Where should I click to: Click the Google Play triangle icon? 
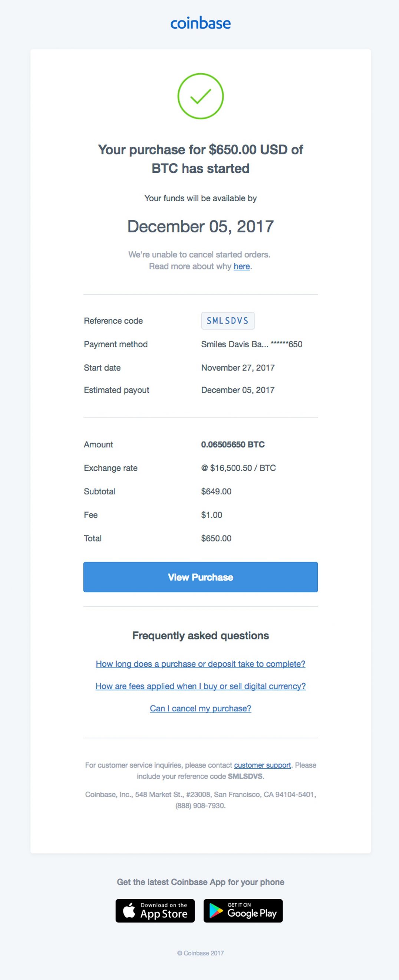coord(215,910)
